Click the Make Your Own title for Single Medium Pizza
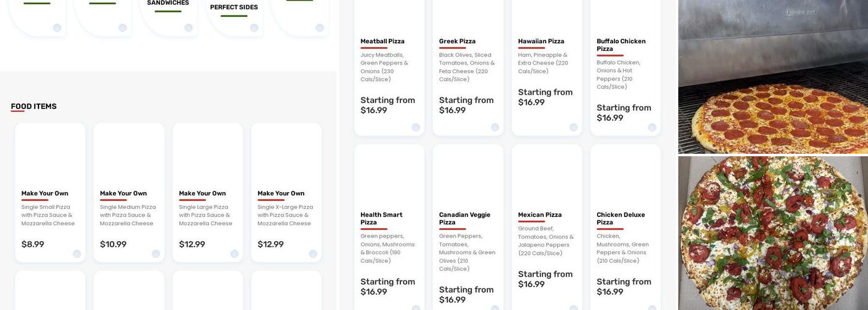The width and height of the screenshot is (868, 310). pos(123,193)
